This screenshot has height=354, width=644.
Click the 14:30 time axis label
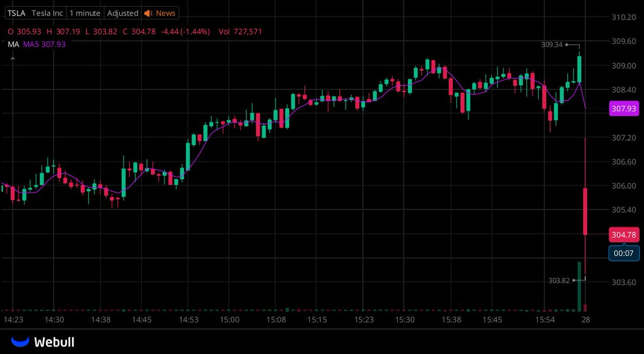[55, 319]
